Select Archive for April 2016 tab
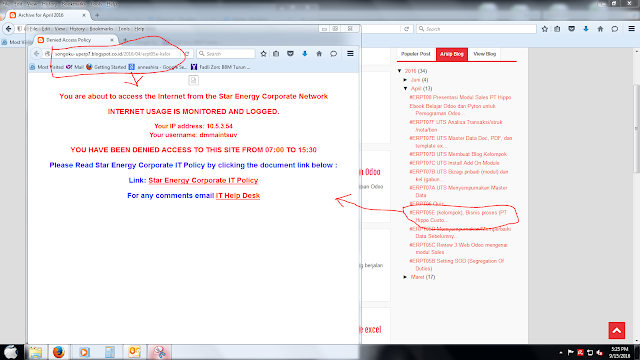This screenshot has width=640, height=360. pos(48,15)
